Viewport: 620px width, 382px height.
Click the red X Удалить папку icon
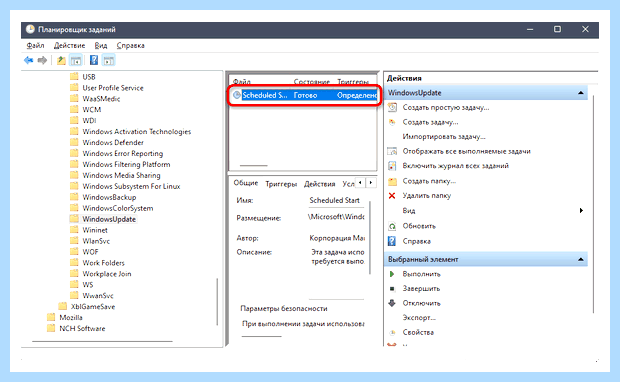pos(392,195)
